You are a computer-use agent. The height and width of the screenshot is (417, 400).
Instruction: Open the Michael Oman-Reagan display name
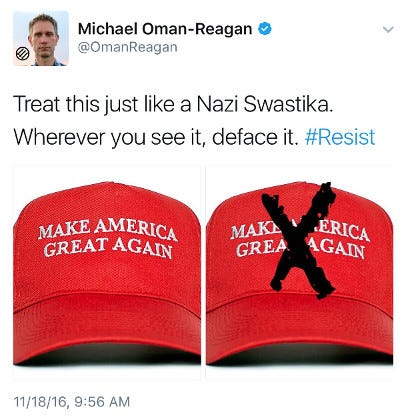[x=165, y=29]
